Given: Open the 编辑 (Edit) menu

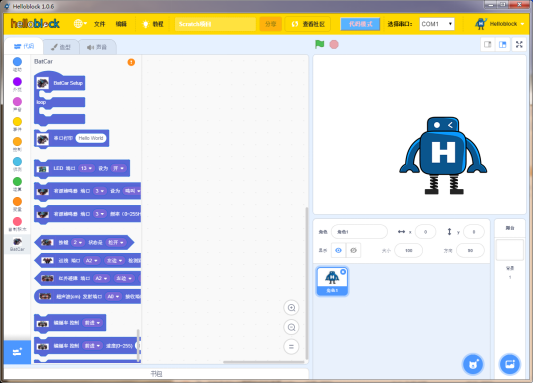Looking at the screenshot, I should pyautogui.click(x=121, y=24).
